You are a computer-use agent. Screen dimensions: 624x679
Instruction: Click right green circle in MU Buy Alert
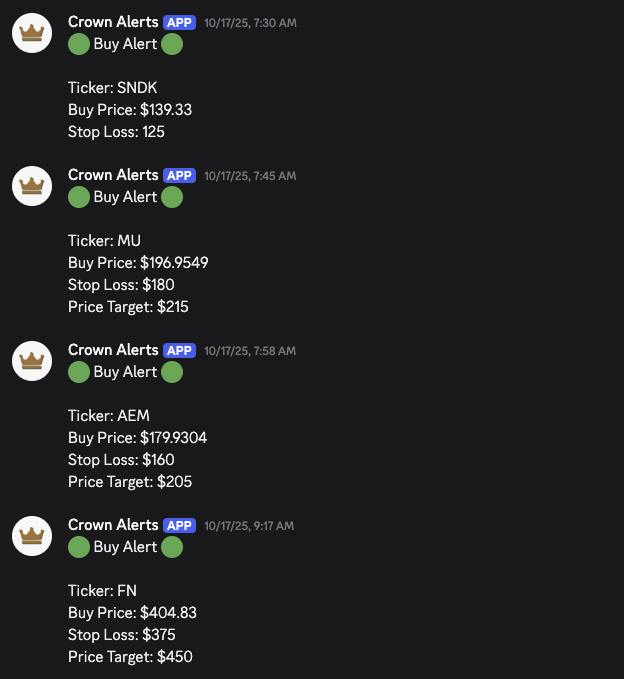(x=172, y=197)
